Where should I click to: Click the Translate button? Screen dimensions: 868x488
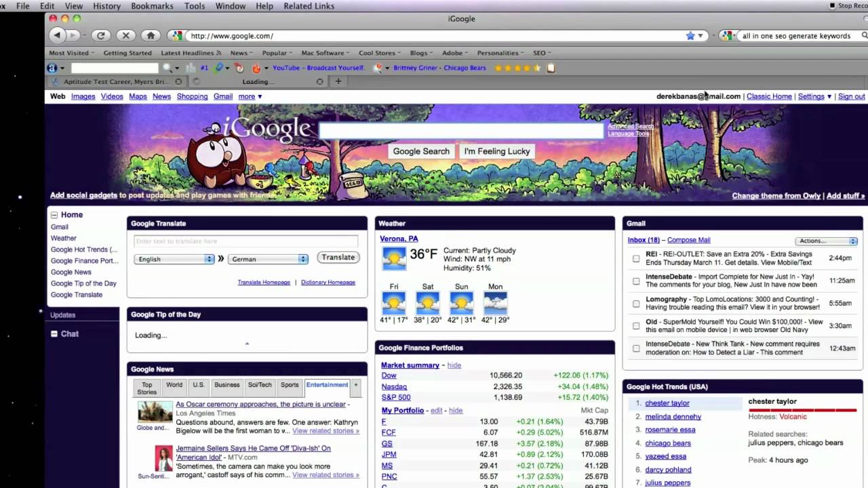(x=338, y=258)
